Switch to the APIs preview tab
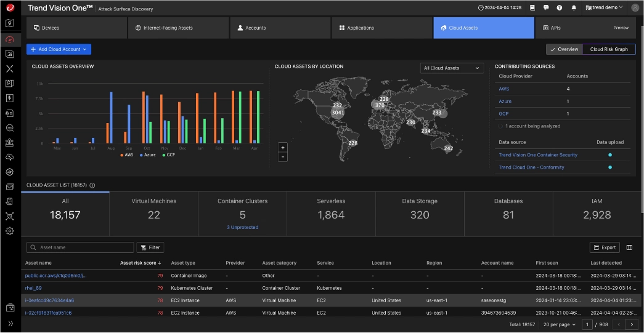This screenshot has width=644, height=333. click(x=585, y=28)
